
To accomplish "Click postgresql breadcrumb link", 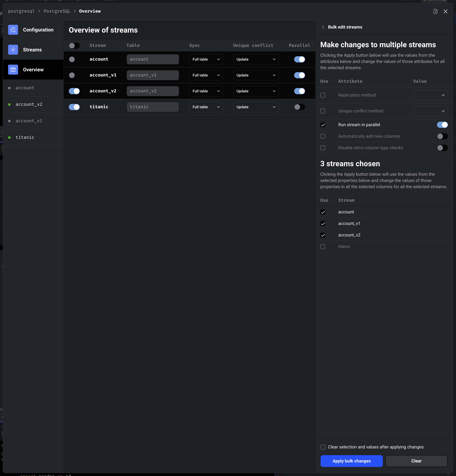I will click(21, 11).
